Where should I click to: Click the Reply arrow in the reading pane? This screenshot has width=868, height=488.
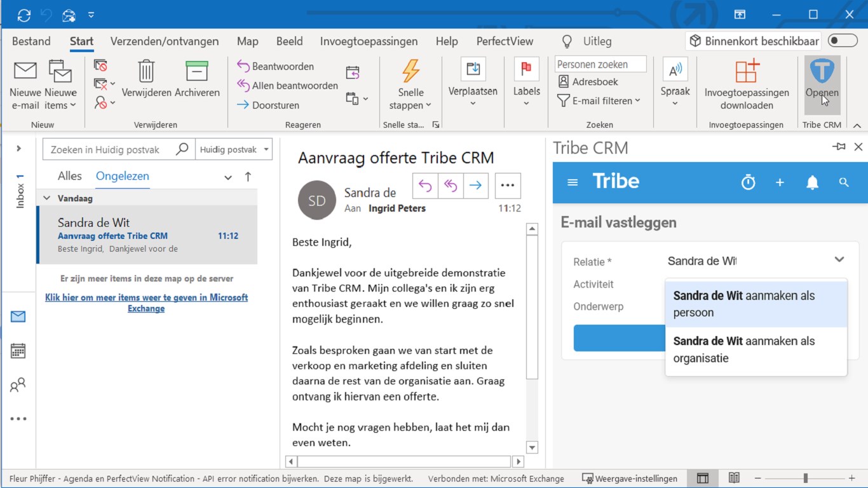(x=425, y=186)
